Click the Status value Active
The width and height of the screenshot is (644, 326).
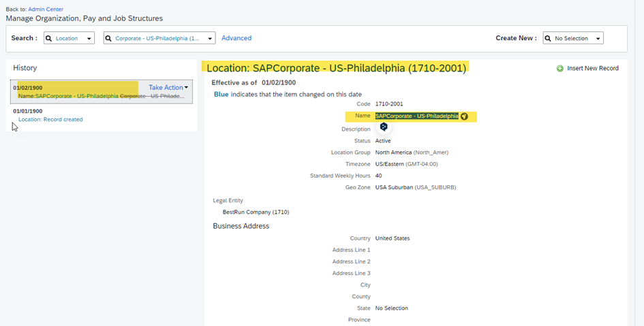[383, 141]
